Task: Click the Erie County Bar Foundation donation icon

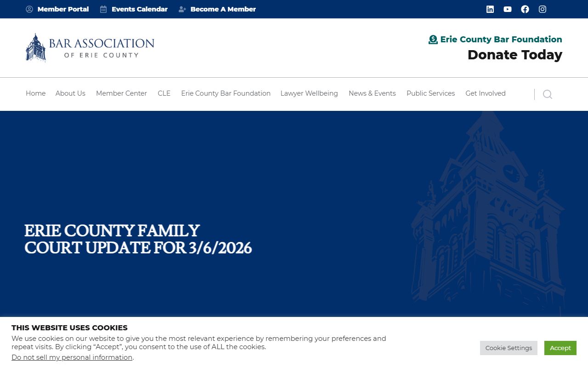Action: [433, 40]
